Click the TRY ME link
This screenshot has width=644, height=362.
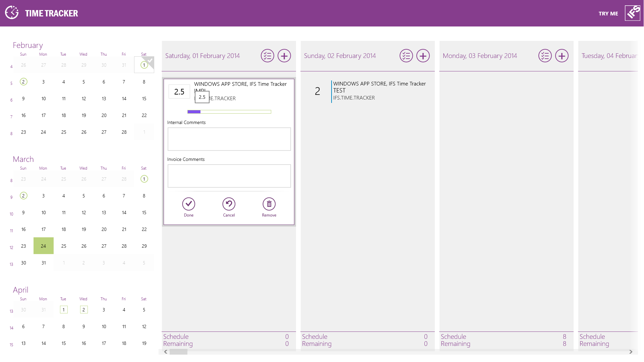coord(608,14)
